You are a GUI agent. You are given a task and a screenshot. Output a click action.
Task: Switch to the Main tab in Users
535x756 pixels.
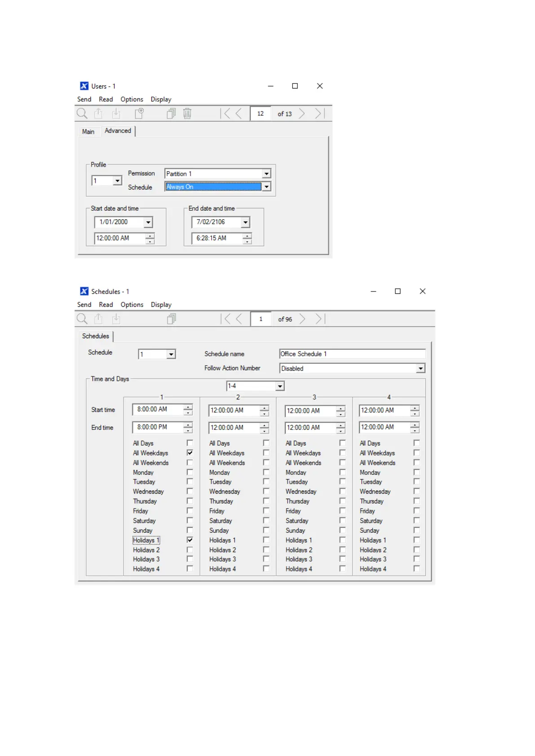(88, 132)
